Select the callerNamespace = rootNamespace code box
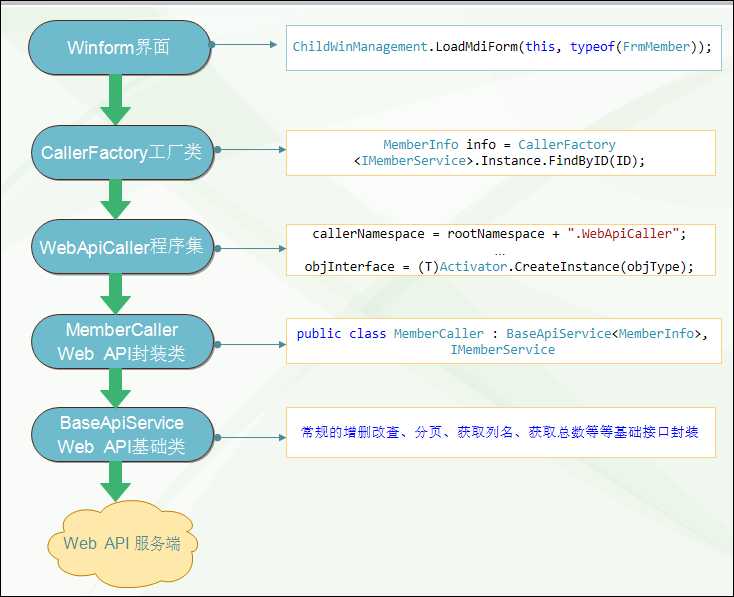Image resolution: width=734 pixels, height=597 pixels. (501, 250)
